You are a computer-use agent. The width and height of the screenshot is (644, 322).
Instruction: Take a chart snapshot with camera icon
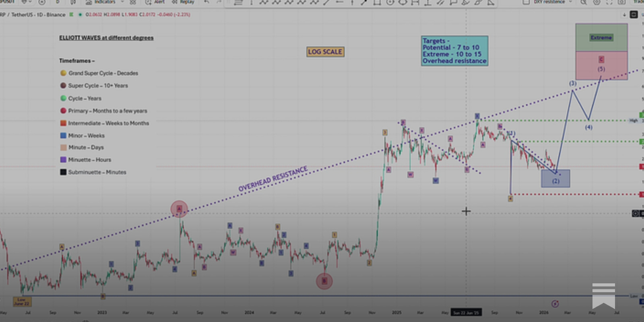pyautogui.click(x=622, y=2)
